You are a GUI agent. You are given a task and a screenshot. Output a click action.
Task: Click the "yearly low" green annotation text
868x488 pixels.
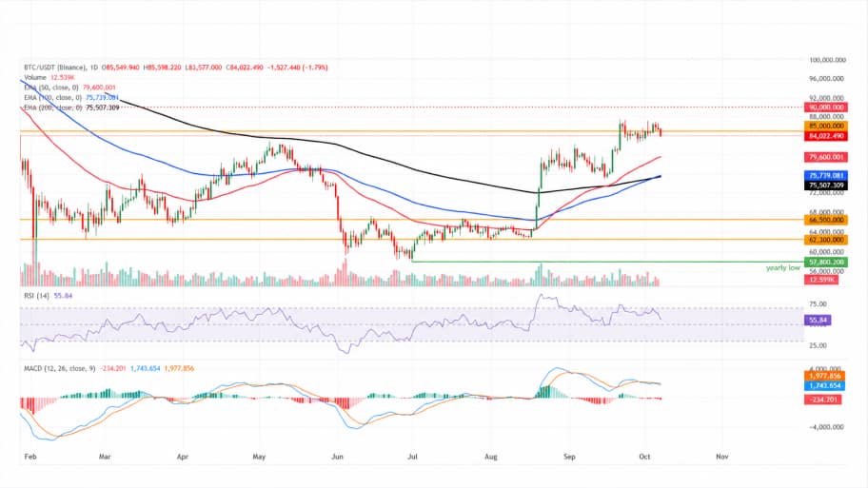(x=782, y=268)
